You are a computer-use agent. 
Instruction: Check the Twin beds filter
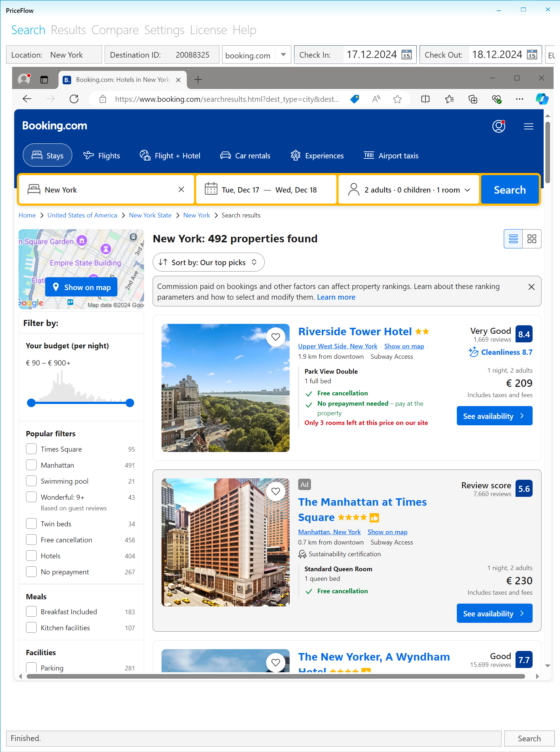pos(31,524)
